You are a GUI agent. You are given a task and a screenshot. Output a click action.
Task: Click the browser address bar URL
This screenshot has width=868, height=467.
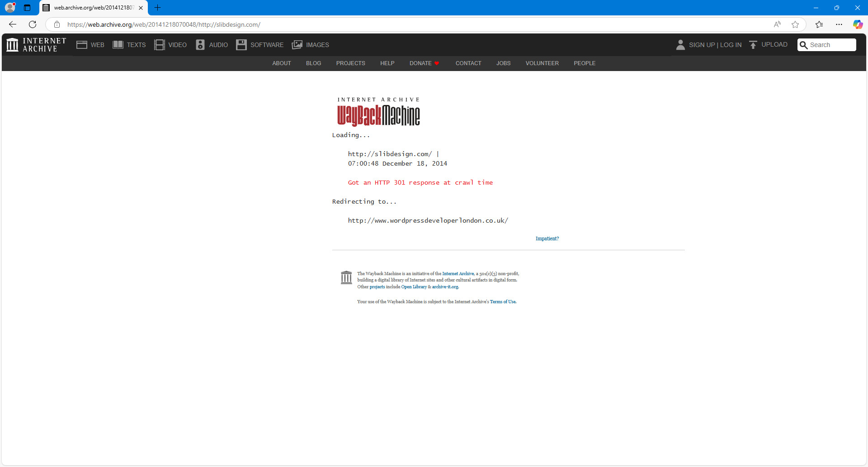click(x=164, y=24)
